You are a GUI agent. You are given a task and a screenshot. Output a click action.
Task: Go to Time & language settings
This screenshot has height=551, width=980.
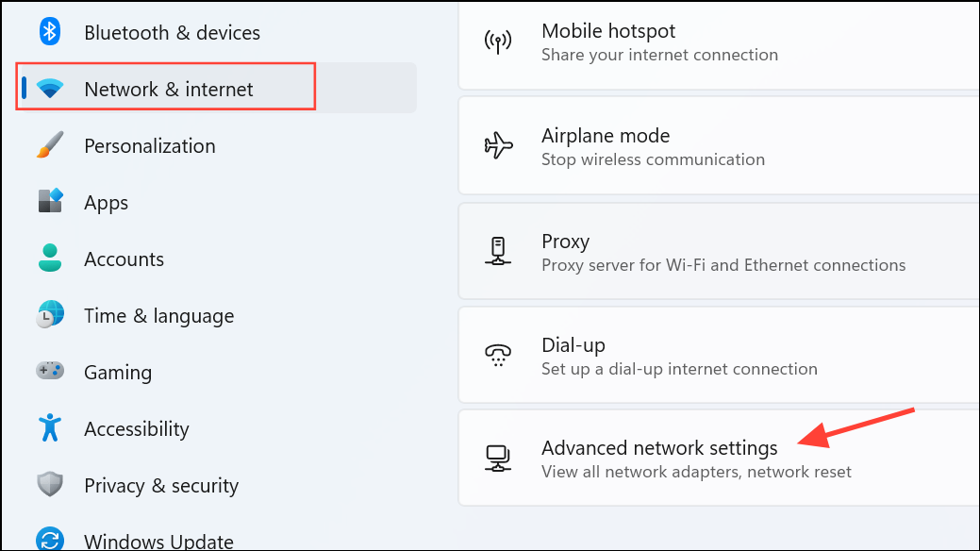158,316
